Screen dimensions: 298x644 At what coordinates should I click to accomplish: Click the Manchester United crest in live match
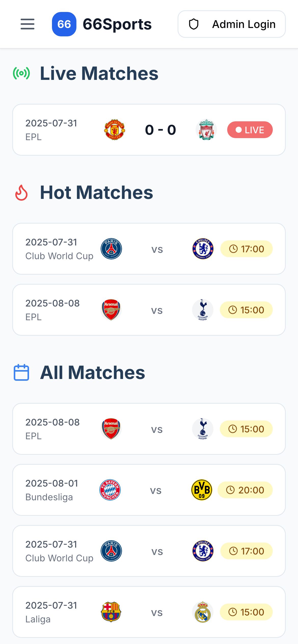115,130
